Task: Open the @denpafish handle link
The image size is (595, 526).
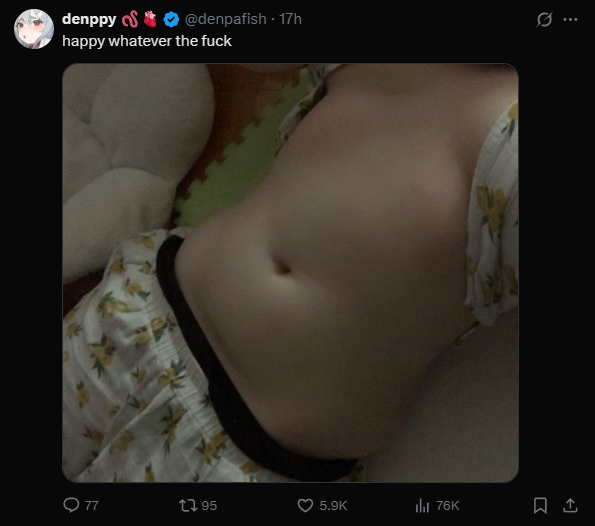Action: [225, 19]
